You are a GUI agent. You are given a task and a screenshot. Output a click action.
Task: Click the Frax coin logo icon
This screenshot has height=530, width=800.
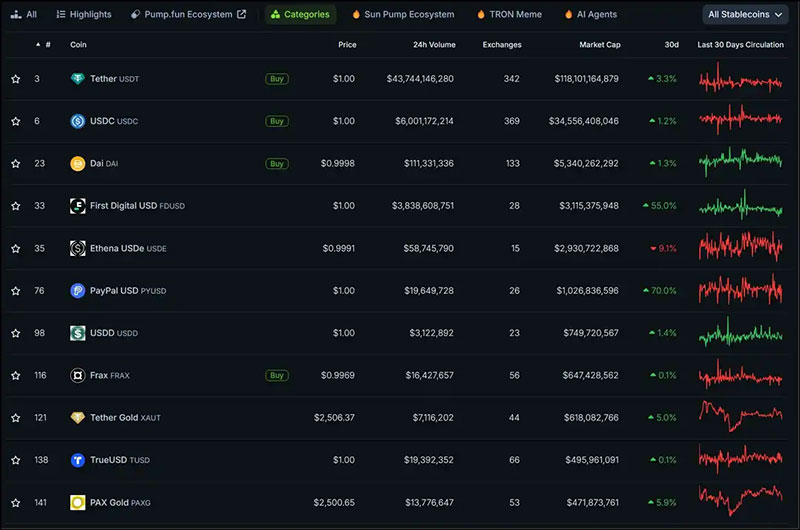coord(77,375)
